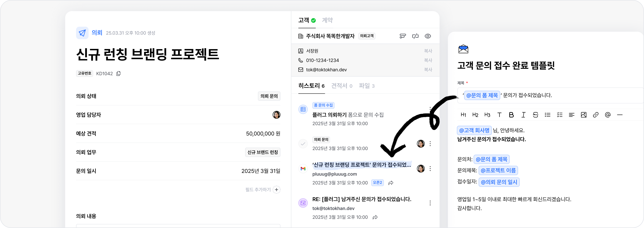Screen dimensions: 644x228
Task: Open the text alignment option
Action: pos(572,115)
